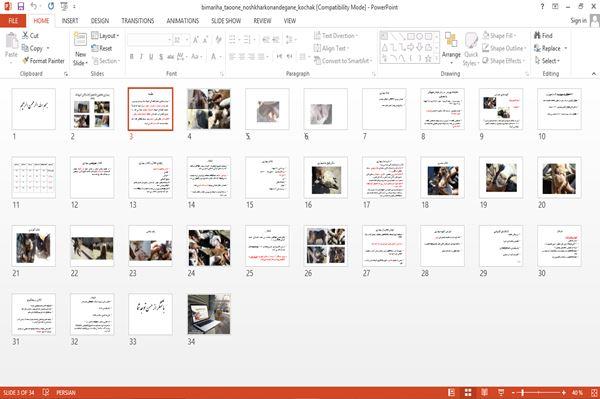This screenshot has height=399, width=600.
Task: Click Clear All Formatting icon
Action: click(x=218, y=40)
